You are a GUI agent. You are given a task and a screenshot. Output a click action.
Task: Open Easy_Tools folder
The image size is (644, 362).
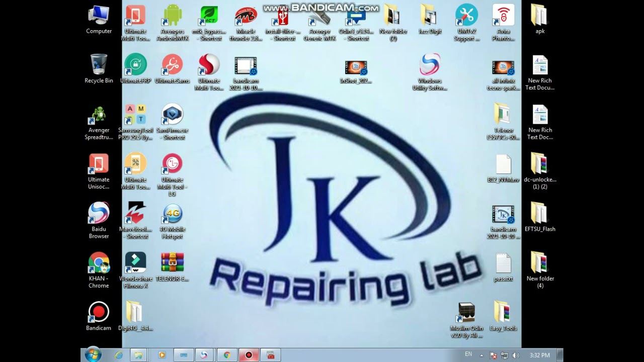point(503,316)
